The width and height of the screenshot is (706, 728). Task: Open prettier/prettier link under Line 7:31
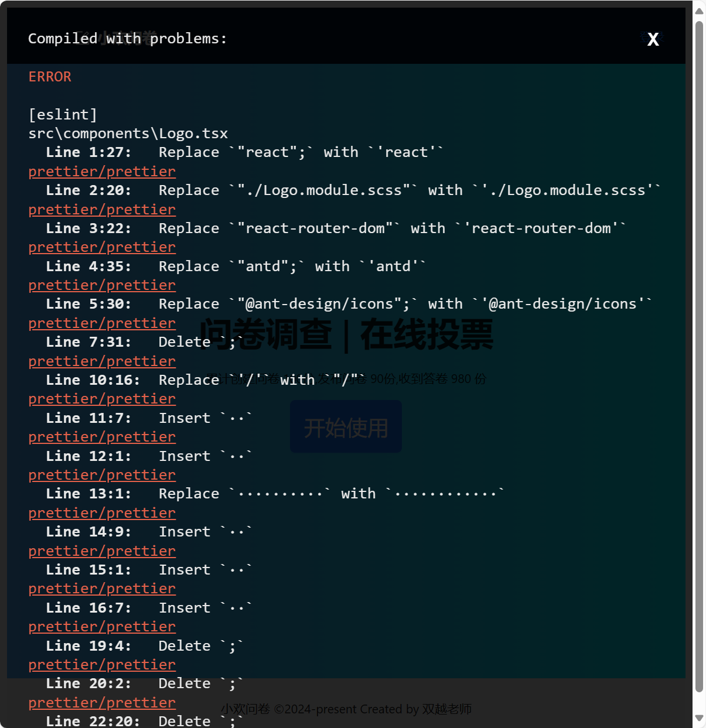pos(102,361)
